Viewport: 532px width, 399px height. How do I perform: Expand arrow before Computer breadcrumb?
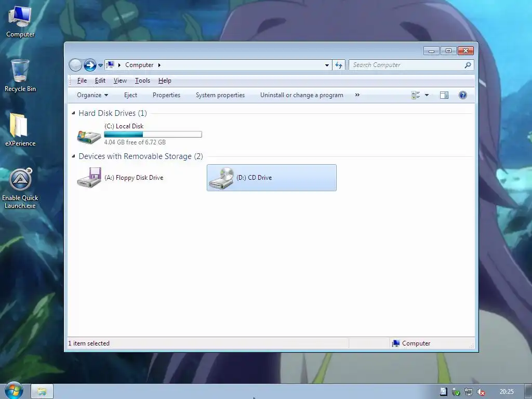(x=119, y=65)
